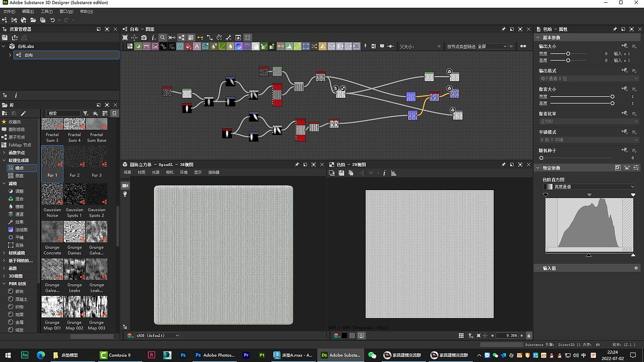This screenshot has height=362, width=644.
Task: Click the 随机种子 slider handle
Action: 541,158
